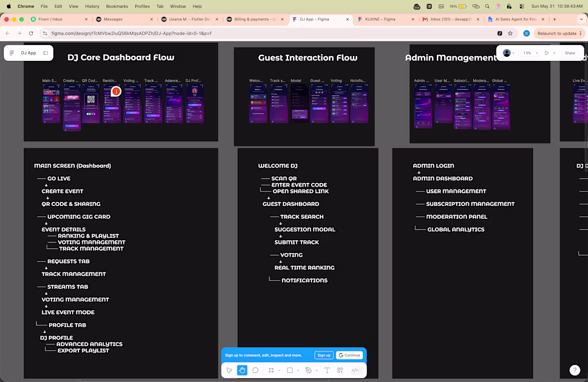
Task: Open the Chrome tab search dropdown
Action: [581, 19]
